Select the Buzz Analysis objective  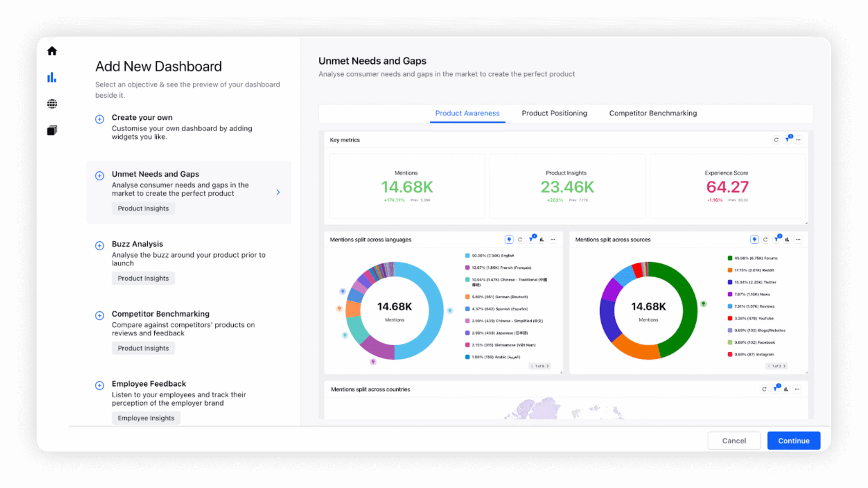pyautogui.click(x=137, y=244)
